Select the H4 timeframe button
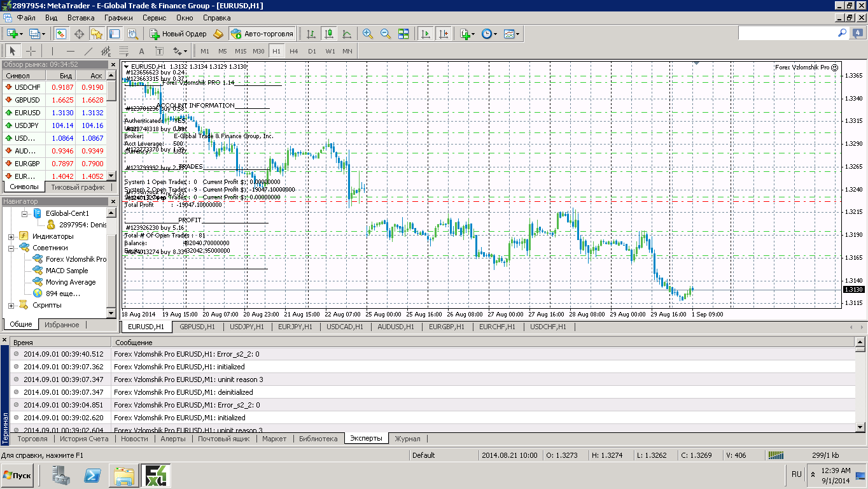868x489 pixels. click(x=293, y=51)
